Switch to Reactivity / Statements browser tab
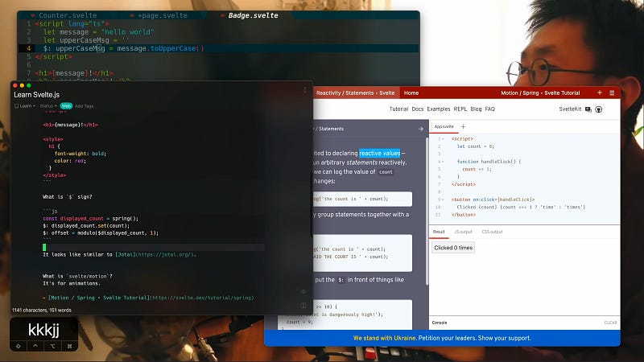The height and width of the screenshot is (362, 644). [355, 93]
